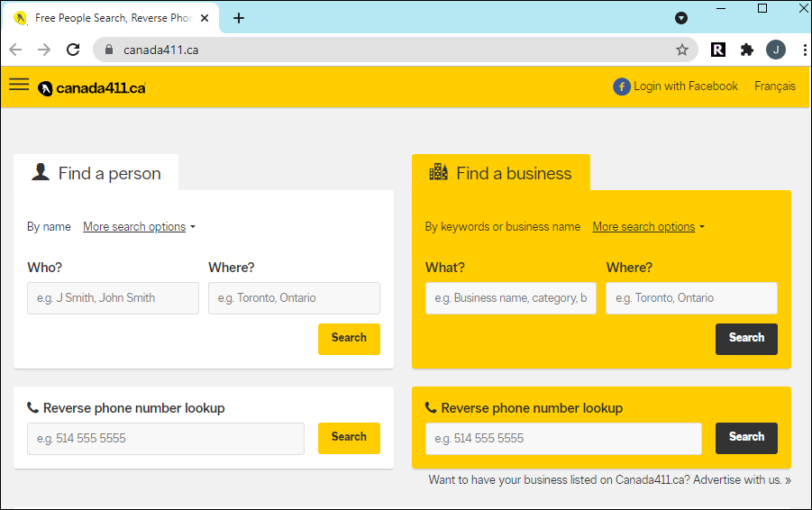This screenshot has width=812, height=510.
Task: Open the Advertise with us link
Action: 742,480
